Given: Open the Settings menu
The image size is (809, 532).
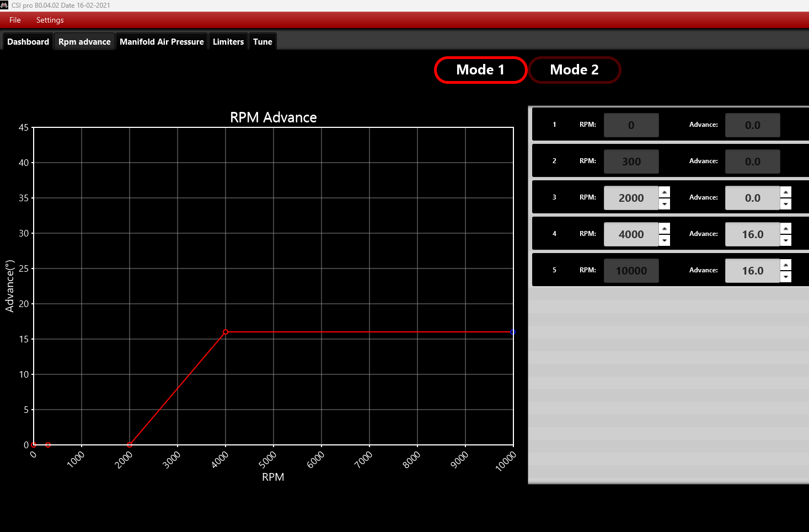Looking at the screenshot, I should click(x=50, y=20).
